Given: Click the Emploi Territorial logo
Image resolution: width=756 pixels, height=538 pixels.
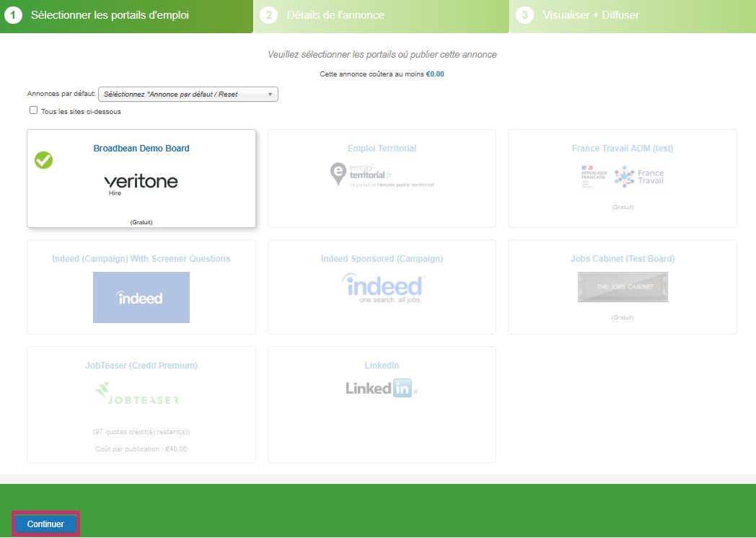Looking at the screenshot, I should [x=382, y=175].
